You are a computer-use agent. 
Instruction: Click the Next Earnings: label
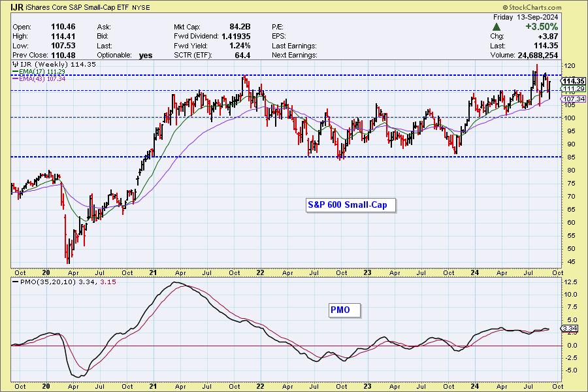[295, 55]
